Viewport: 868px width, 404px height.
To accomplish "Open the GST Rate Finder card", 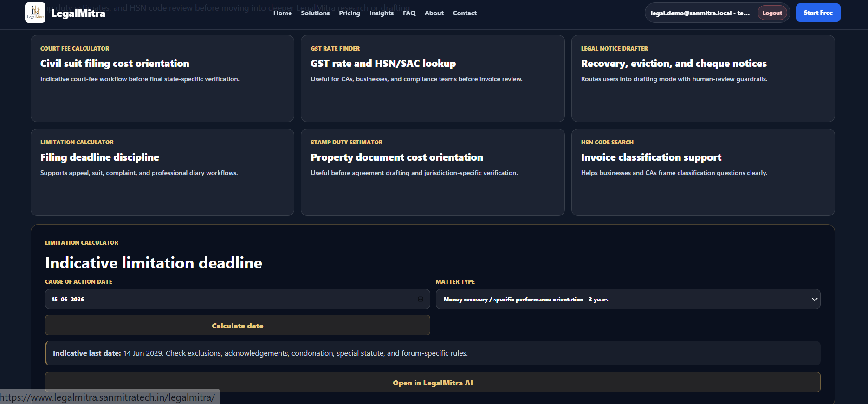I will [x=433, y=78].
